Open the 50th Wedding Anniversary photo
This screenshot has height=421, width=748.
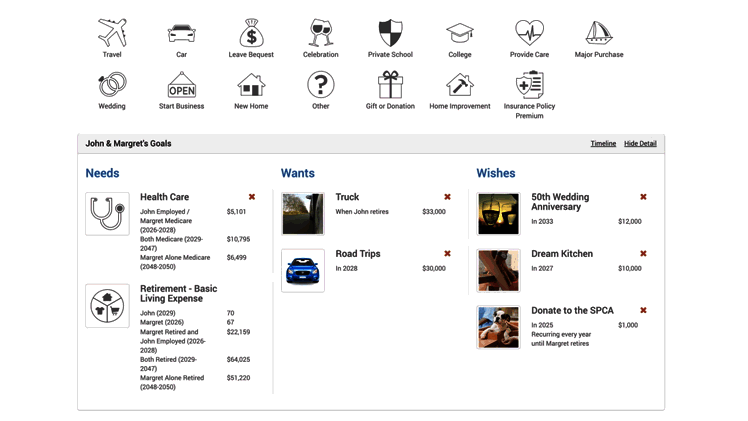click(499, 214)
